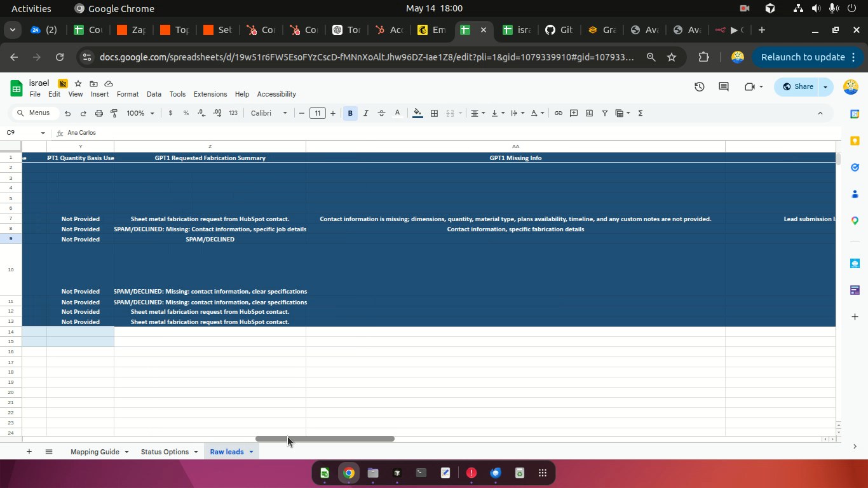This screenshot has width=868, height=488.
Task: Redo the last action
Action: tap(83, 113)
